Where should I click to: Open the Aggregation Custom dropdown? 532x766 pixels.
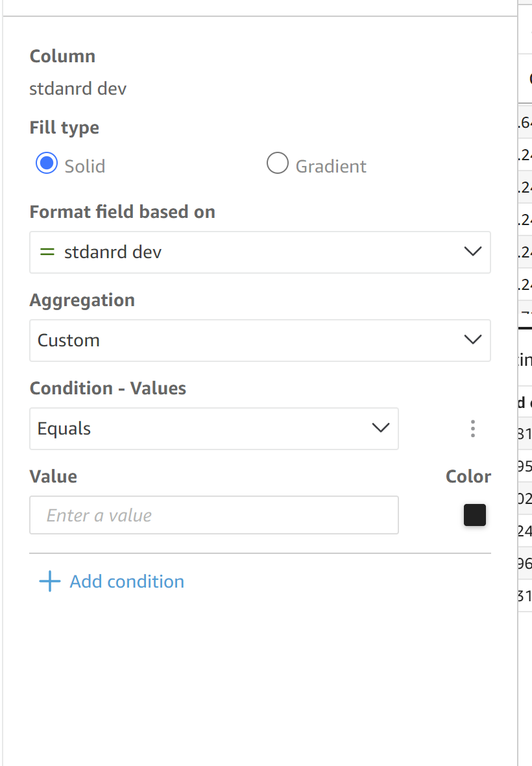click(260, 341)
